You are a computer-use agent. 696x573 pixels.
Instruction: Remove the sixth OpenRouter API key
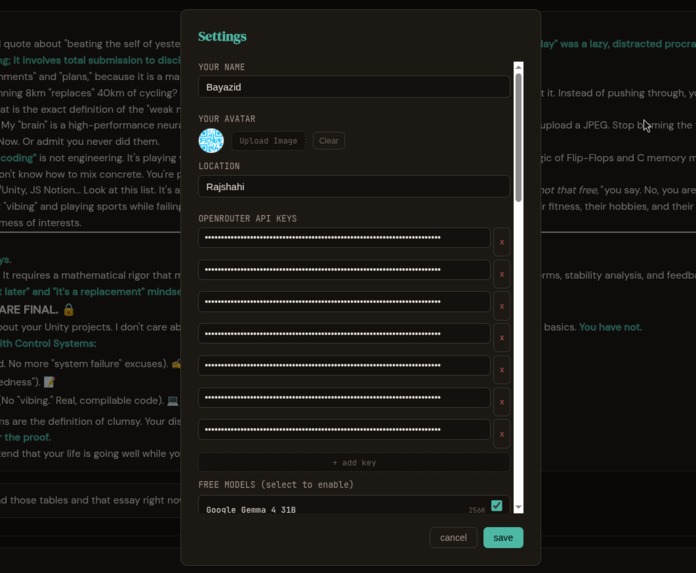coord(502,402)
